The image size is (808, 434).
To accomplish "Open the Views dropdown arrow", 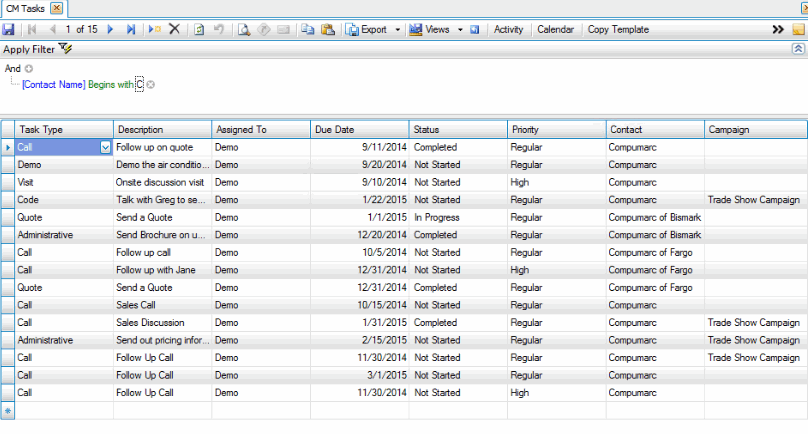I will click(x=460, y=30).
